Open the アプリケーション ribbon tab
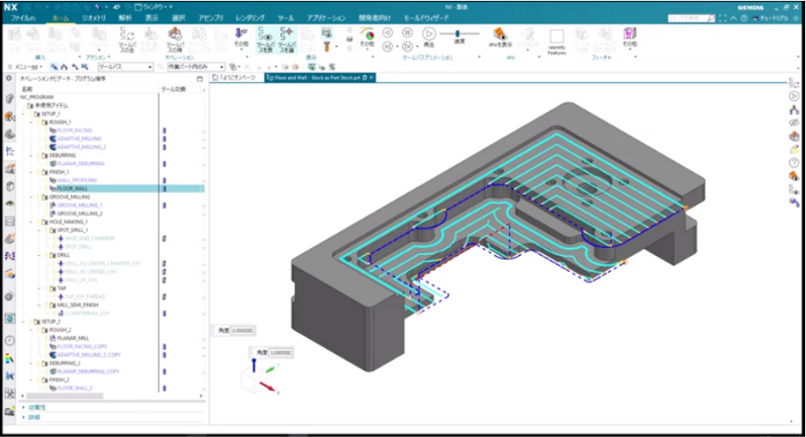 [x=326, y=18]
